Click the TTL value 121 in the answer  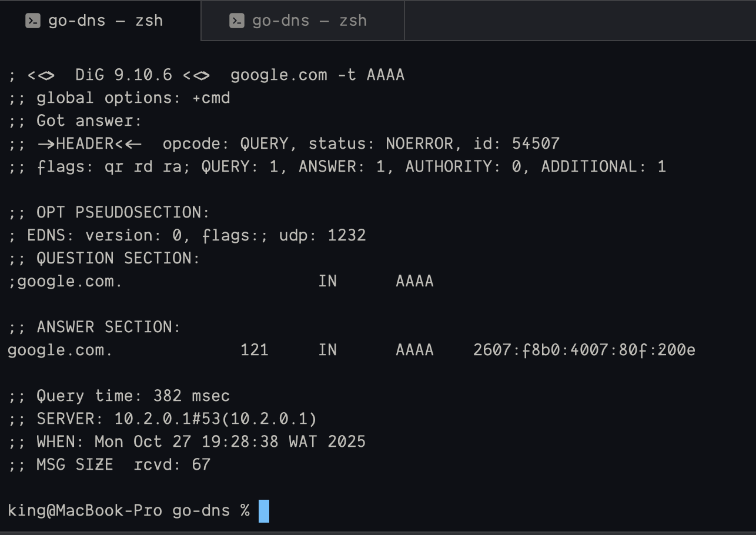(x=254, y=350)
